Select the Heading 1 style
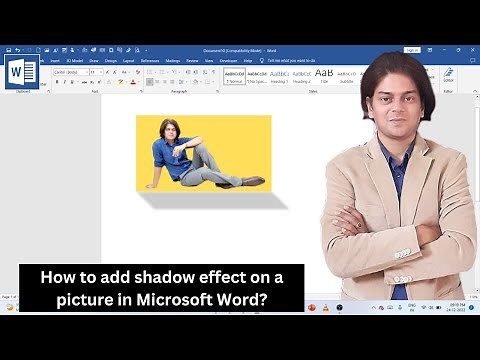This screenshot has height=360, width=480. pyautogui.click(x=279, y=77)
